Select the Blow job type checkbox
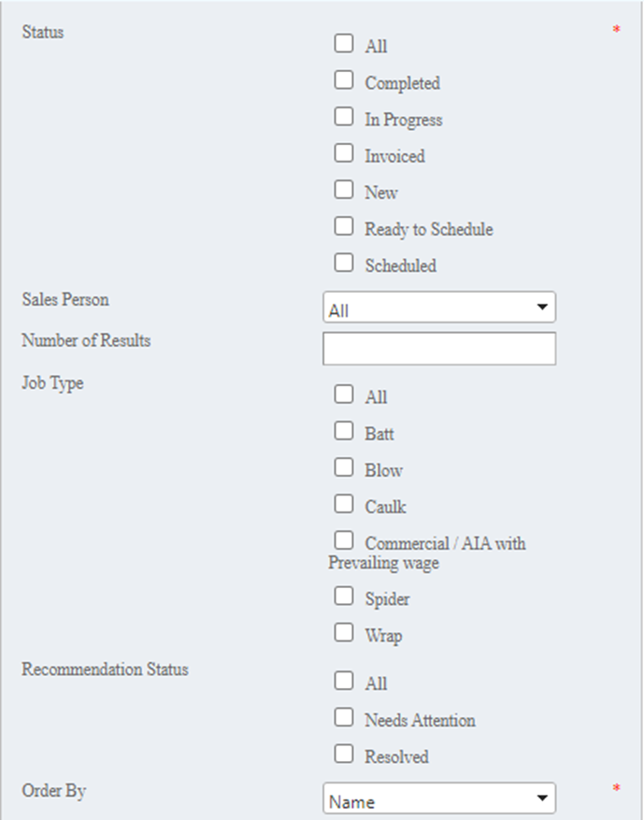The width and height of the screenshot is (644, 820). pyautogui.click(x=344, y=468)
